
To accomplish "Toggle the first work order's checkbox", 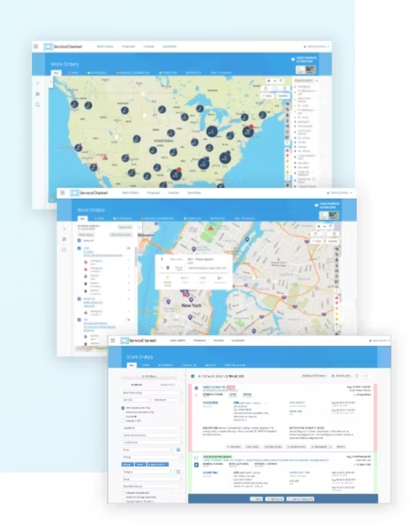I will (196, 388).
